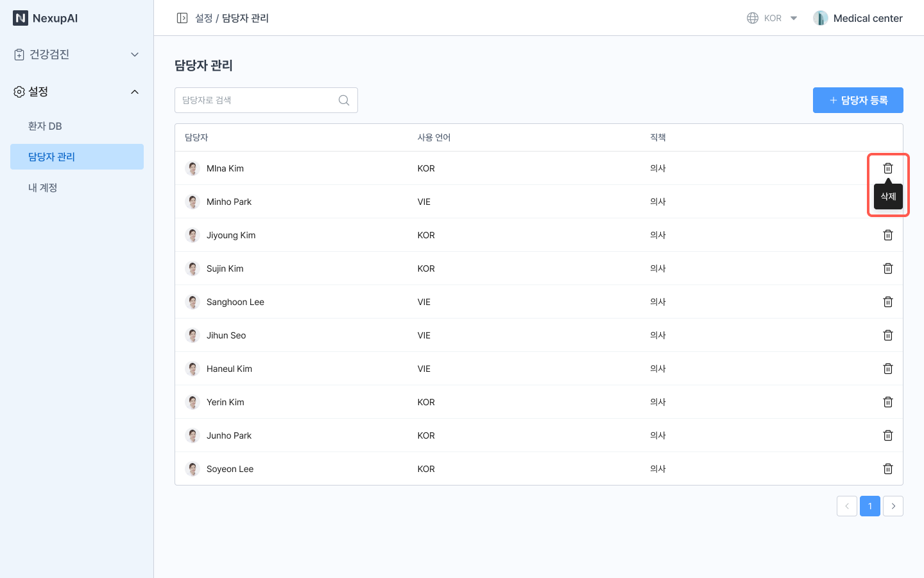Click trash icon for Jiyoung Kim
The width and height of the screenshot is (924, 578).
coord(887,235)
